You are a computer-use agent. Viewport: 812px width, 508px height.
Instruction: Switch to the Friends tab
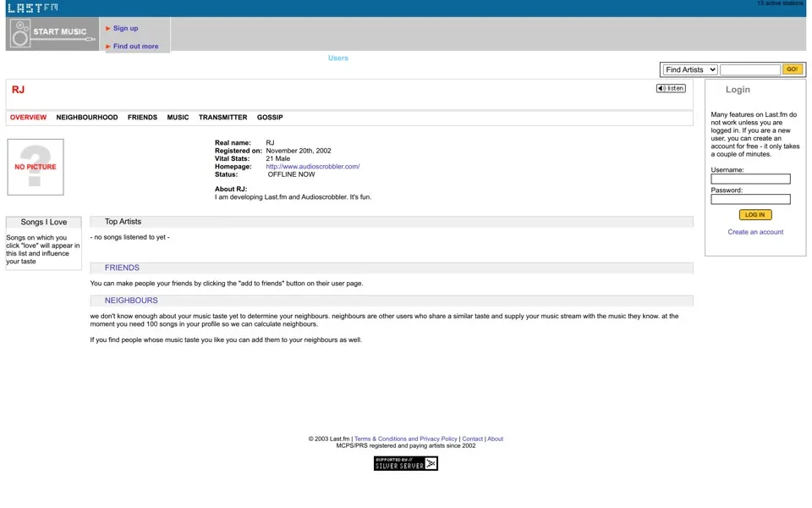point(142,117)
